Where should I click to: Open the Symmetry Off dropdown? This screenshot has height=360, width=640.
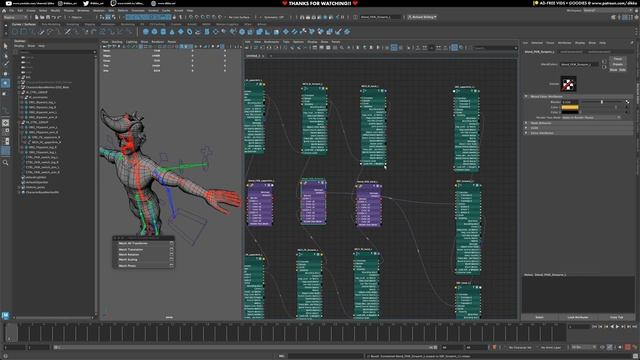[274, 17]
